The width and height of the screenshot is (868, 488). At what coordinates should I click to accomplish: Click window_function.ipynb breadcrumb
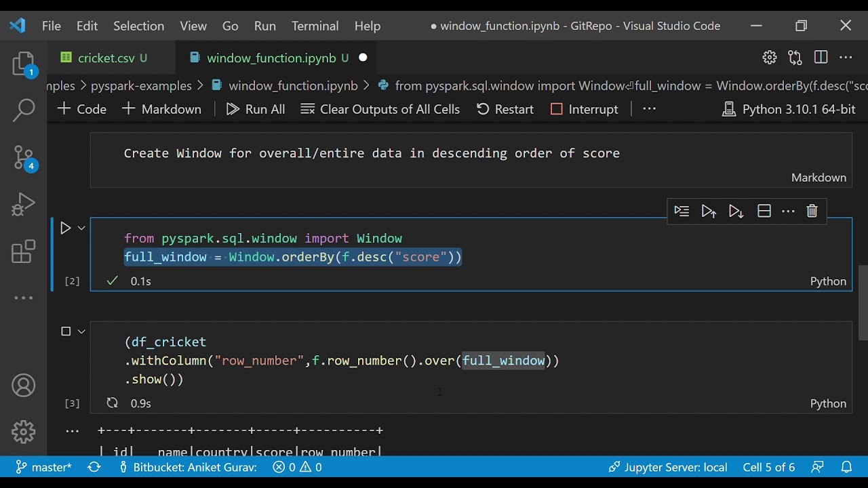click(285, 86)
